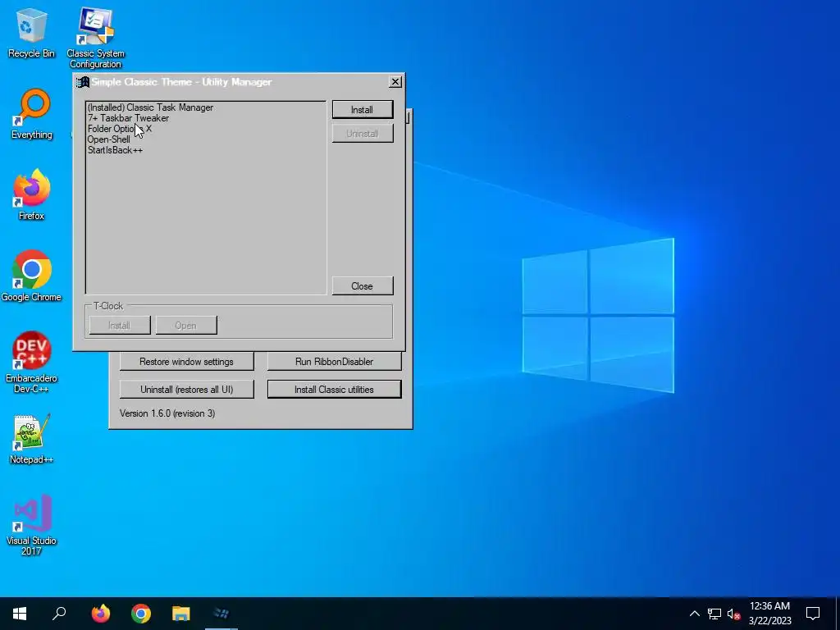Select the Simple Classic Theme taskbar icon
Screen dimensions: 840x630
pos(221,614)
